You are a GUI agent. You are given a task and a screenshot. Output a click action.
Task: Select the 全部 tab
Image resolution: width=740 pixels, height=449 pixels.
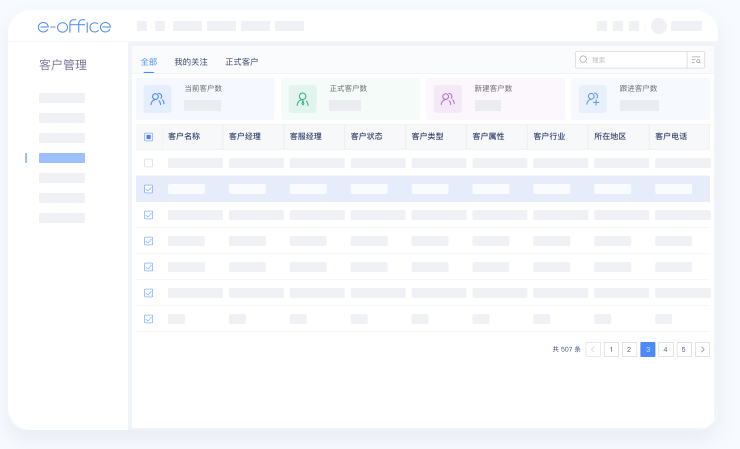pyautogui.click(x=149, y=62)
